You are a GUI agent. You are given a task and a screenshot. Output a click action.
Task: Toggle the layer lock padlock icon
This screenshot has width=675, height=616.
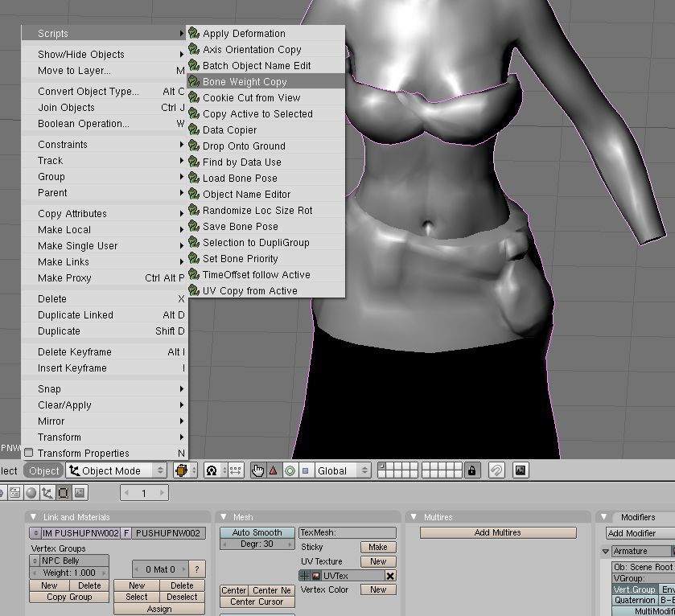point(471,470)
